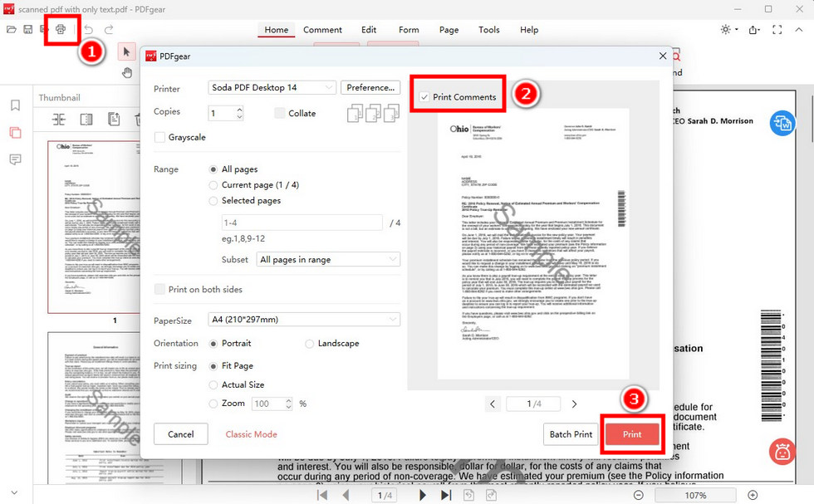Screen dimensions: 814x504
Task: Select Zoom print sizing option
Action: (x=213, y=404)
